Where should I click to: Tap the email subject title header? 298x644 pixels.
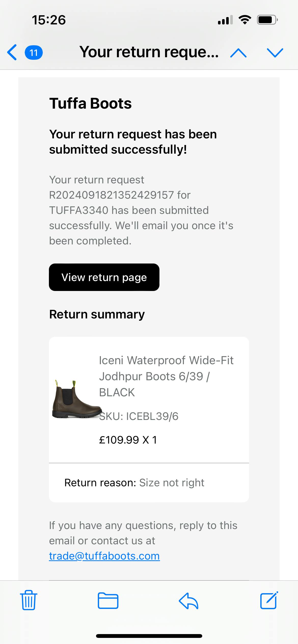[149, 52]
